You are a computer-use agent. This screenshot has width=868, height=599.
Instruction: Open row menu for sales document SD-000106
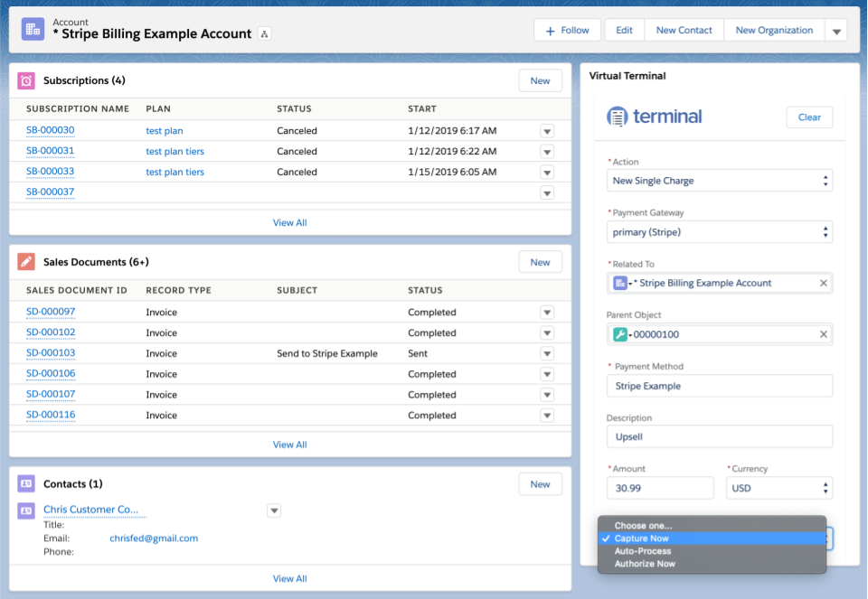pos(547,374)
